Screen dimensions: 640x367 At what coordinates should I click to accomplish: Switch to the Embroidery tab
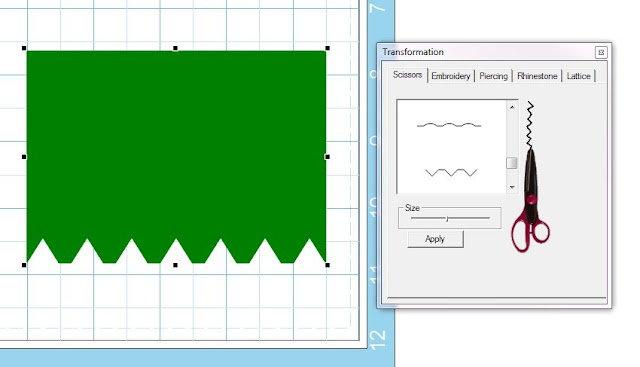click(x=451, y=76)
